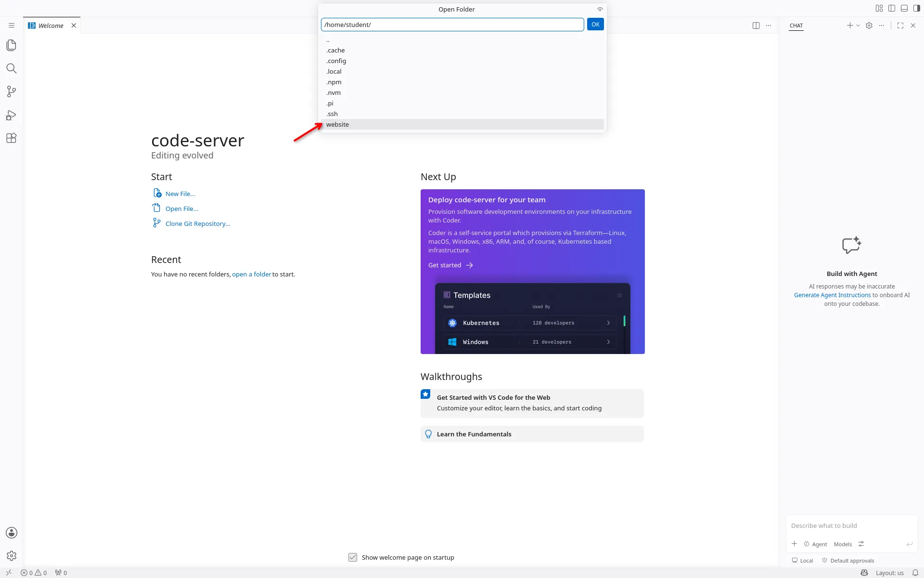Click the Templates preview image in deploy card
Image resolution: width=924 pixels, height=578 pixels.
[x=532, y=318]
